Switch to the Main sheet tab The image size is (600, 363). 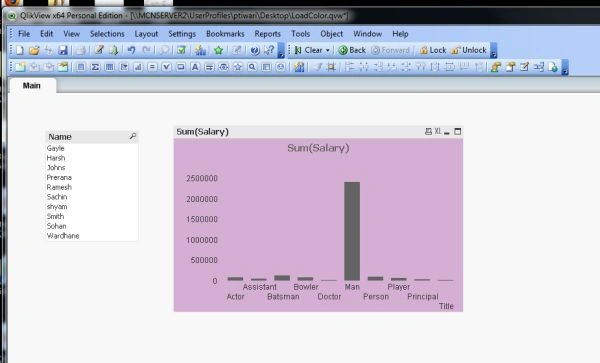32,85
